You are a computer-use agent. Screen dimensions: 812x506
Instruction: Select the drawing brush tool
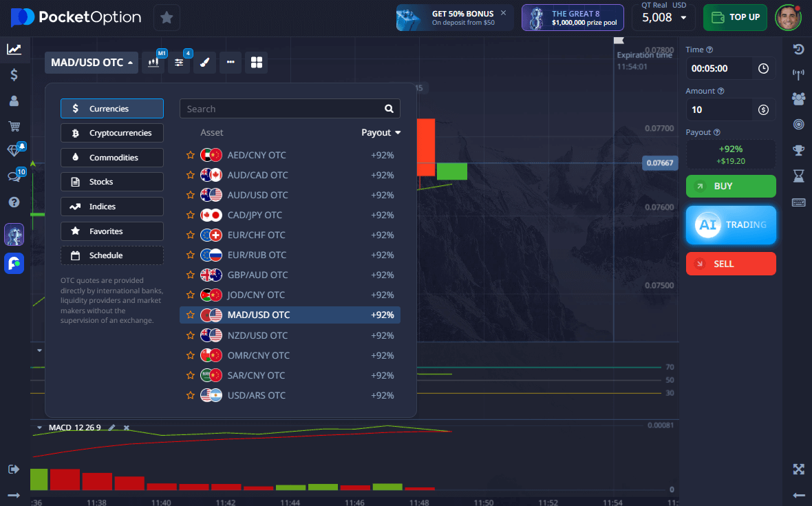(204, 63)
